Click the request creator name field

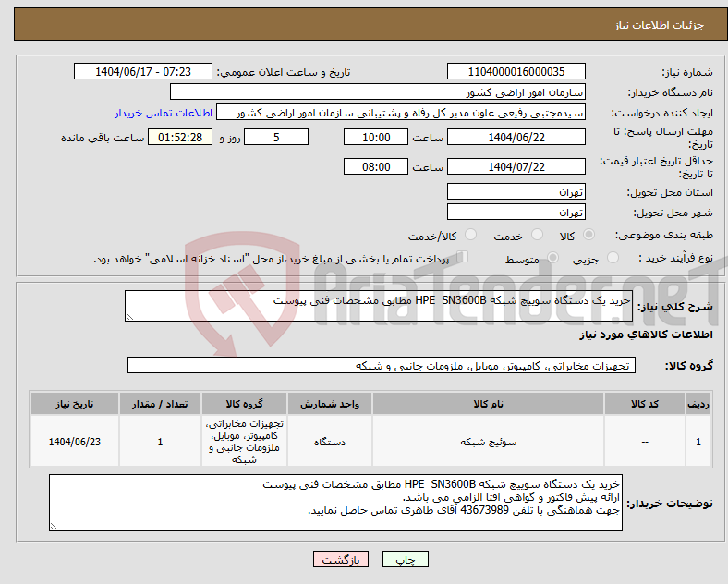point(401,113)
